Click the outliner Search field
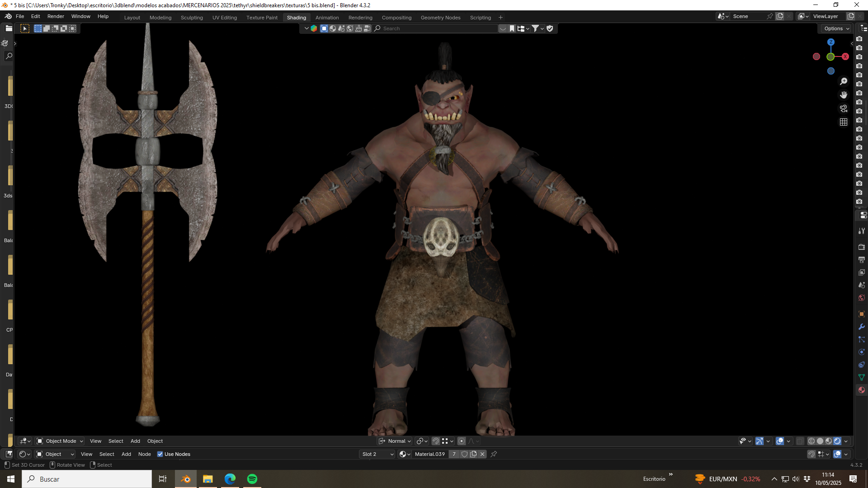Screen dimensions: 868x488 pyautogui.click(x=435, y=28)
